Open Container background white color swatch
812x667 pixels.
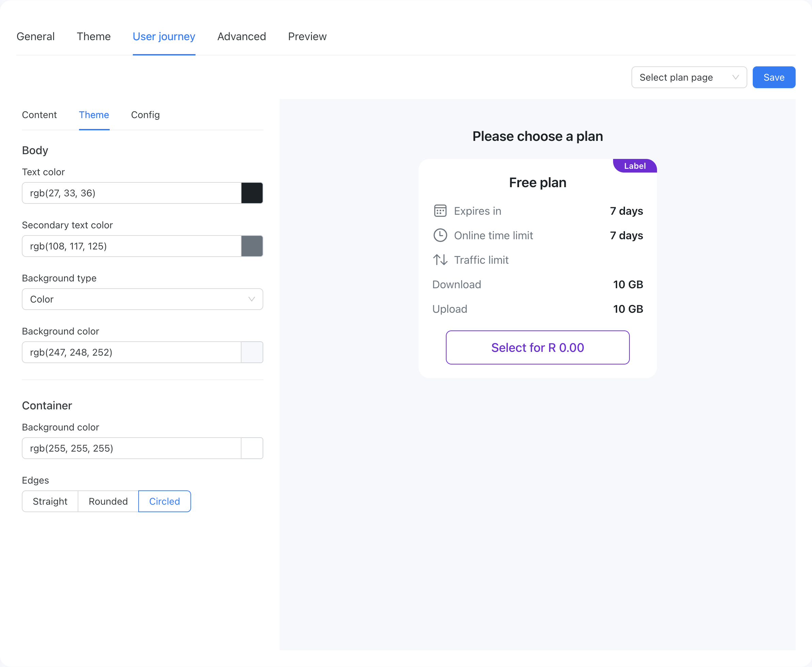pos(252,449)
